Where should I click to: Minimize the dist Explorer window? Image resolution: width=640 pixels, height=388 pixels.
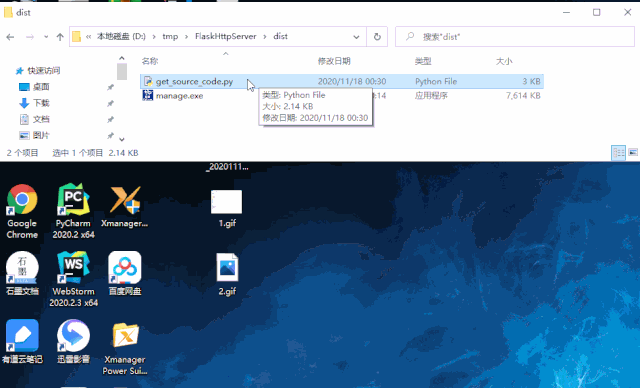click(566, 12)
